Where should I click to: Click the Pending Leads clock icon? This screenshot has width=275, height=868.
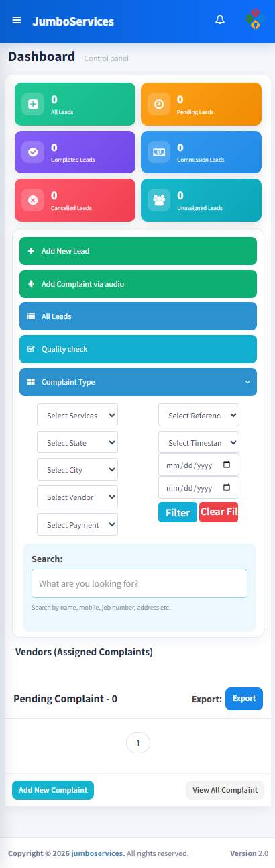tap(159, 104)
